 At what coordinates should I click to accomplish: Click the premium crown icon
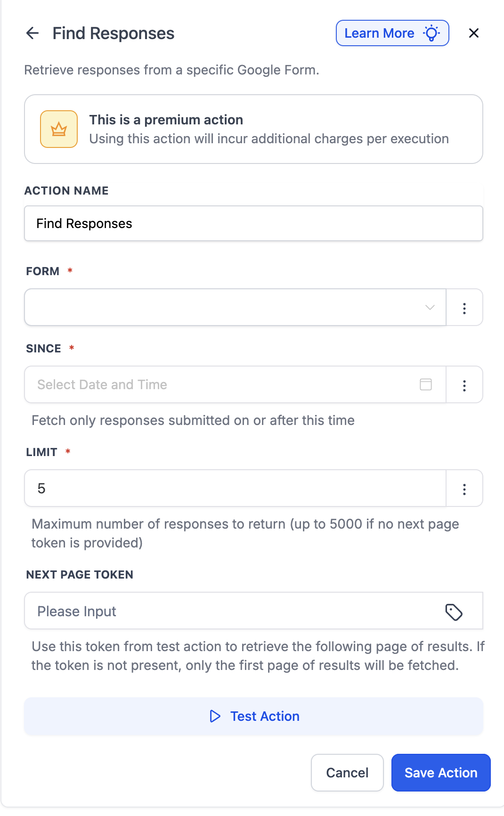tap(59, 129)
